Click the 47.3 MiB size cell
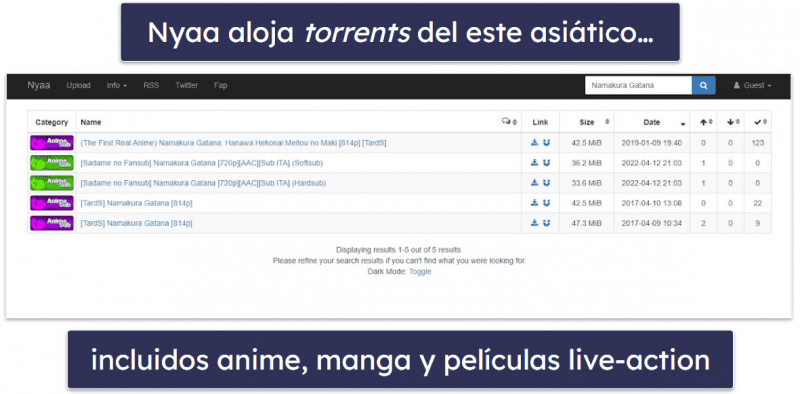The width and height of the screenshot is (800, 394). (587, 223)
